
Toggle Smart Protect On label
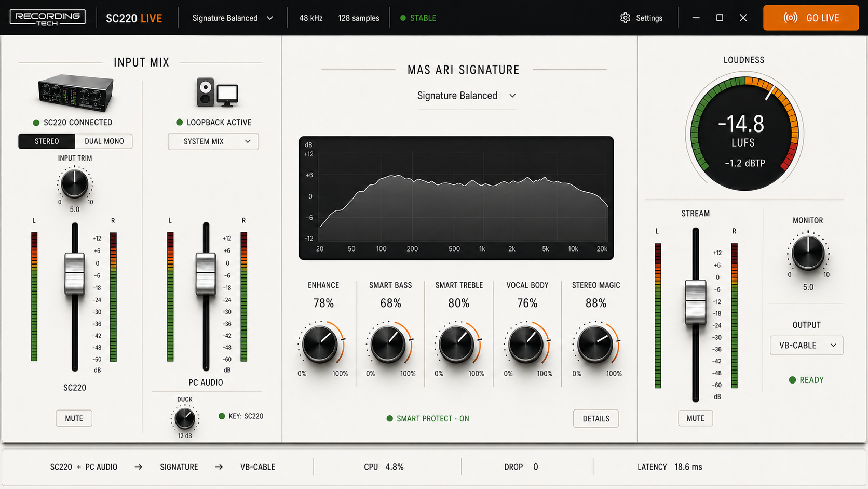pyautogui.click(x=432, y=418)
